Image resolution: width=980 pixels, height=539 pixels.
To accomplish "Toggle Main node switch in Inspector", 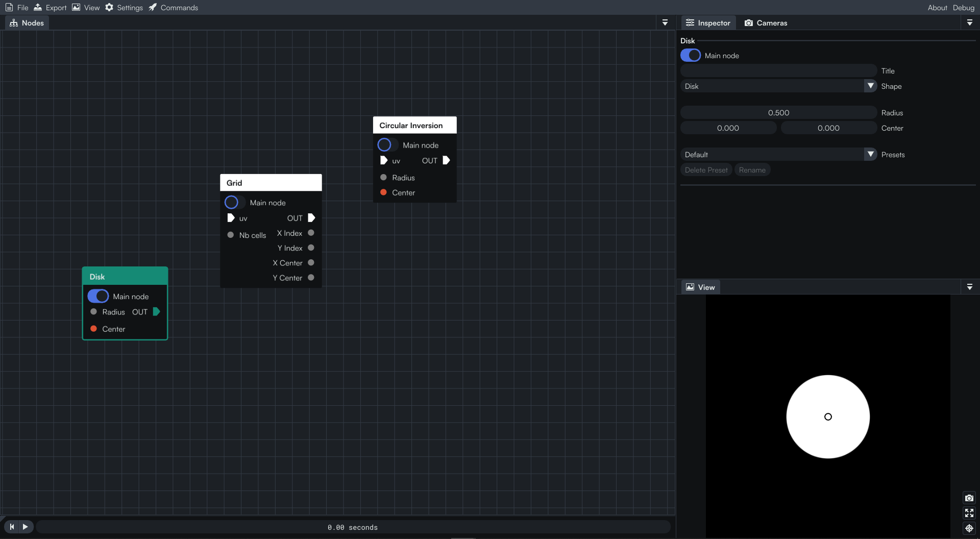I will pos(691,55).
